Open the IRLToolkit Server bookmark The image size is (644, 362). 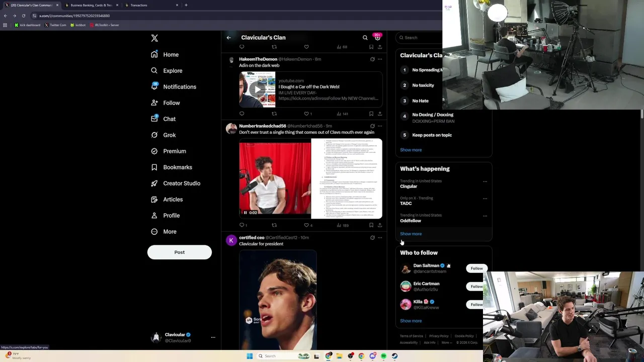105,25
